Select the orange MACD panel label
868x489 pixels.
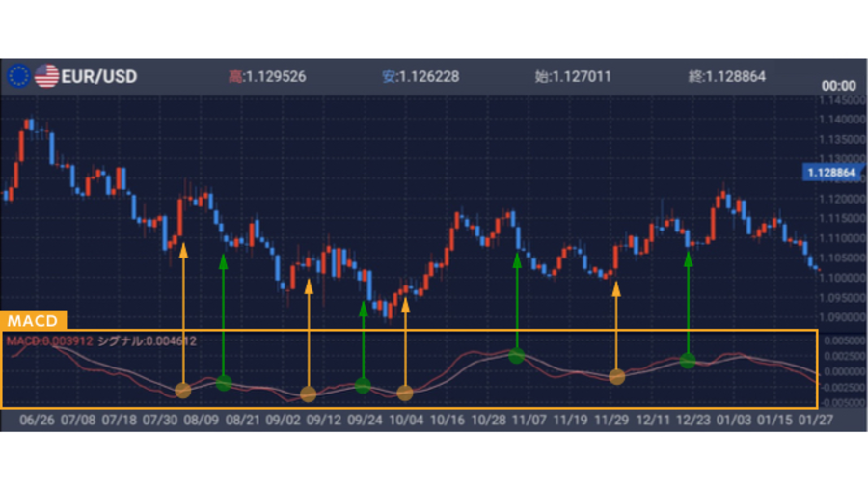[34, 320]
